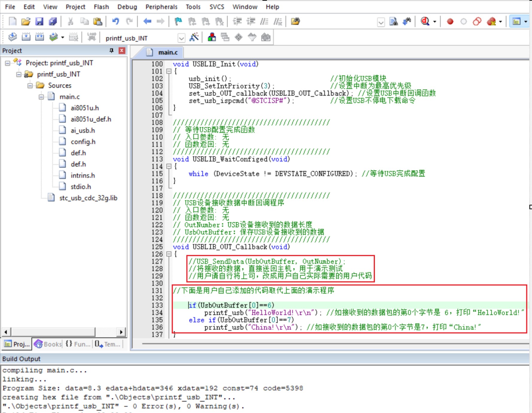This screenshot has height=413, width=532.
Task: Close the Project panel
Action: [122, 50]
